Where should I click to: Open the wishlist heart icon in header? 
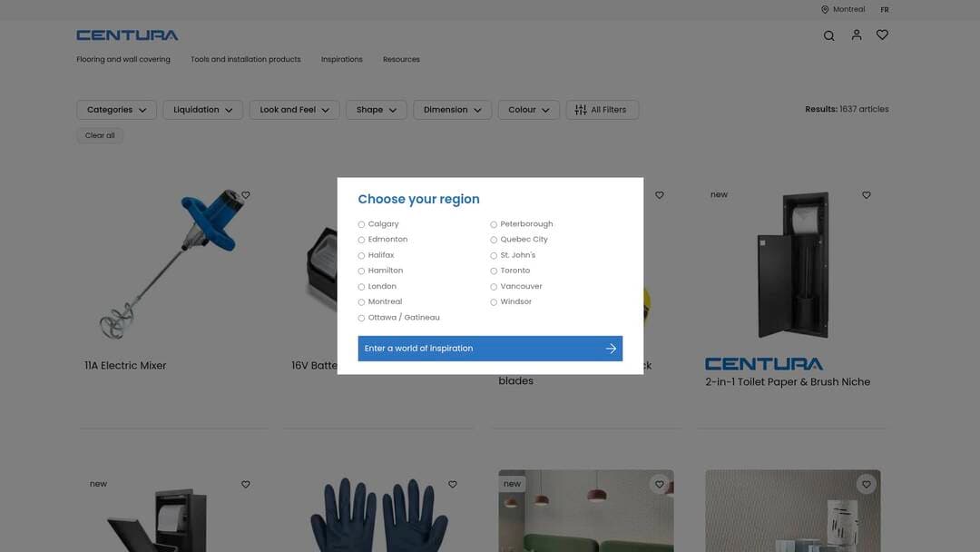click(x=882, y=35)
